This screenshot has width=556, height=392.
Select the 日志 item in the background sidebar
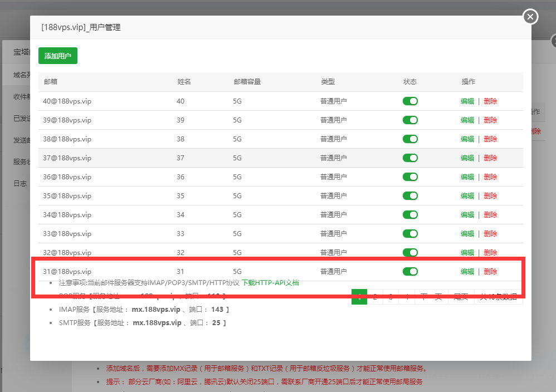pos(20,184)
